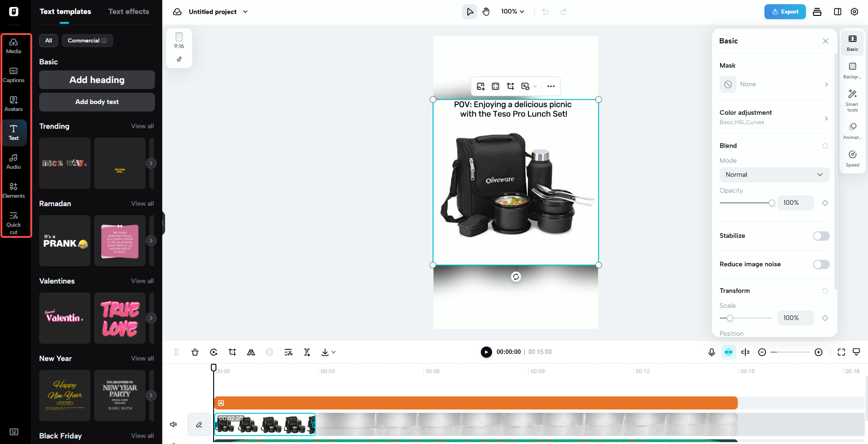Image resolution: width=868 pixels, height=444 pixels.
Task: Show more Ramadan templates with arrow
Action: pyautogui.click(x=151, y=241)
